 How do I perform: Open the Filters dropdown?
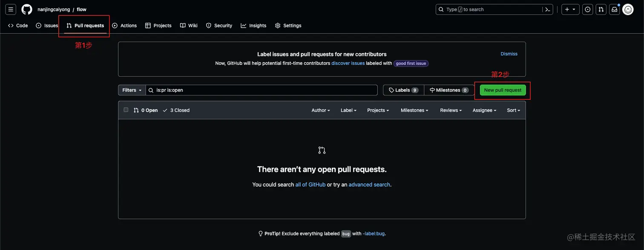[x=132, y=90]
